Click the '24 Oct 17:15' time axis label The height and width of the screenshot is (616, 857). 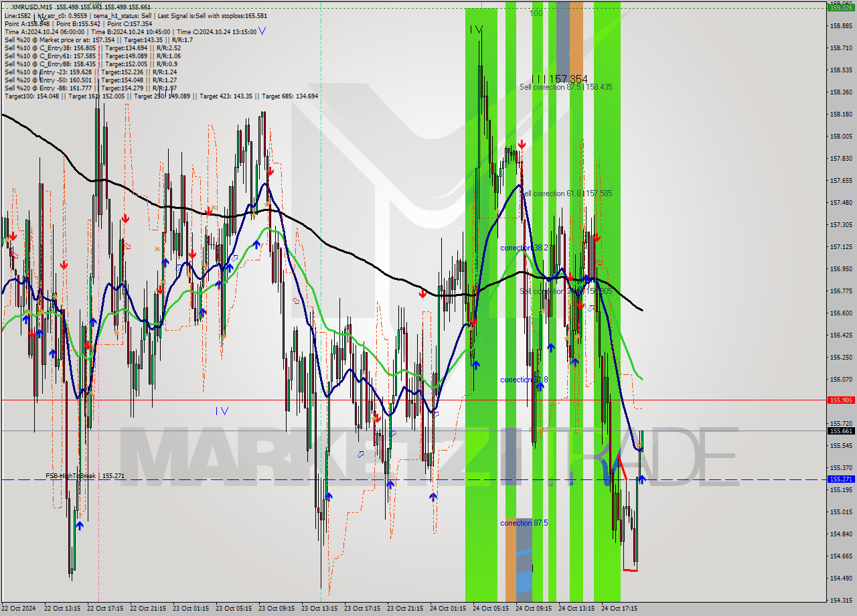(619, 609)
